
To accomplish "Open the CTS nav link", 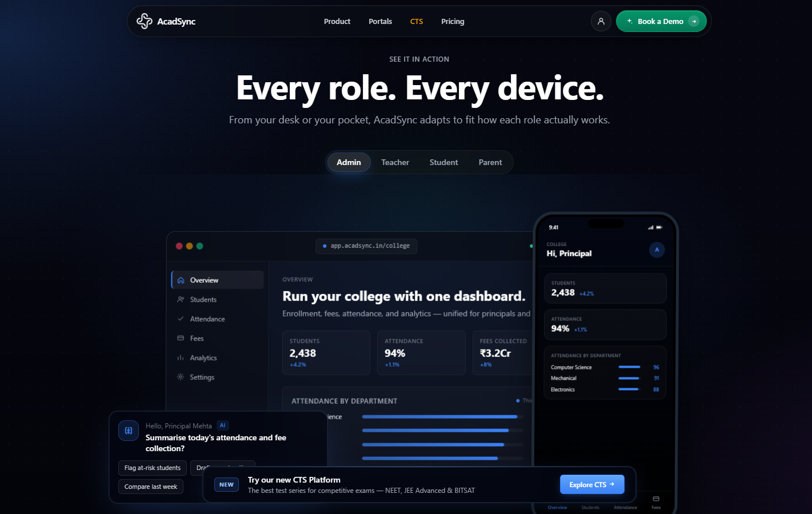I will pos(417,21).
